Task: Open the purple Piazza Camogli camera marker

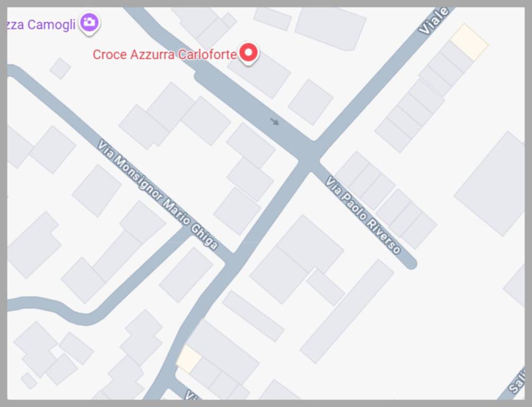Action: point(89,23)
